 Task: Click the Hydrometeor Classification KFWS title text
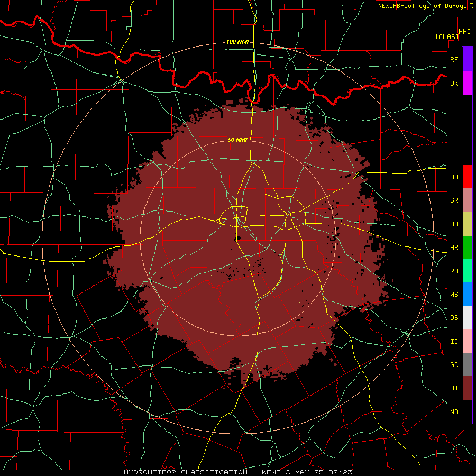tap(237, 472)
